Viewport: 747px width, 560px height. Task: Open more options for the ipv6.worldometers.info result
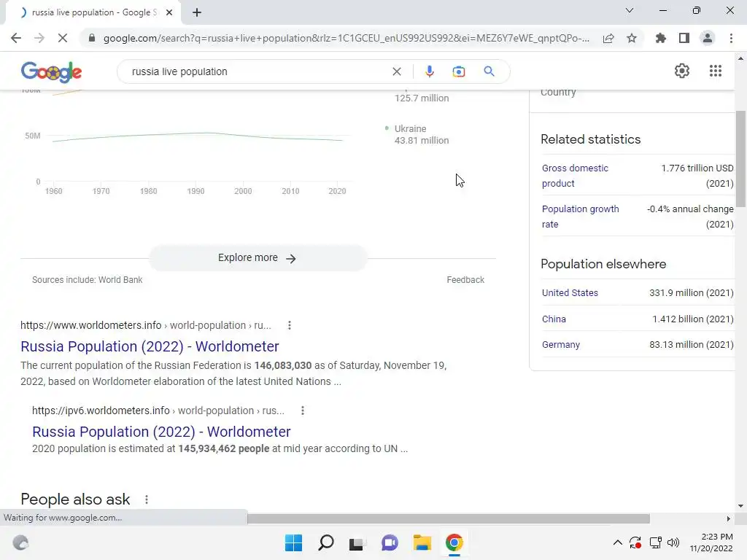click(x=303, y=411)
